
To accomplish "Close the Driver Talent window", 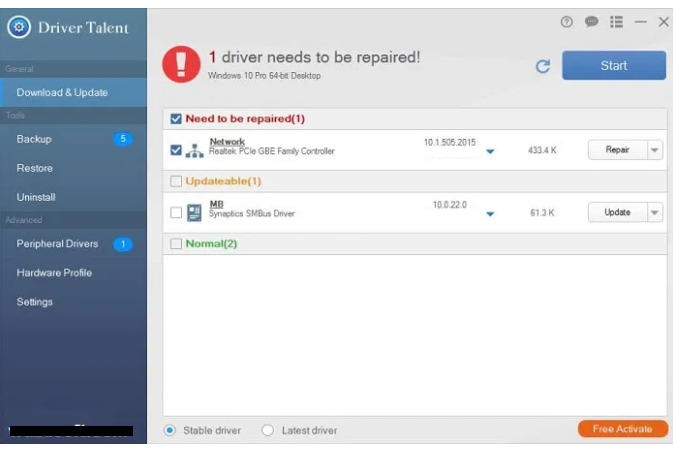I will tap(664, 21).
